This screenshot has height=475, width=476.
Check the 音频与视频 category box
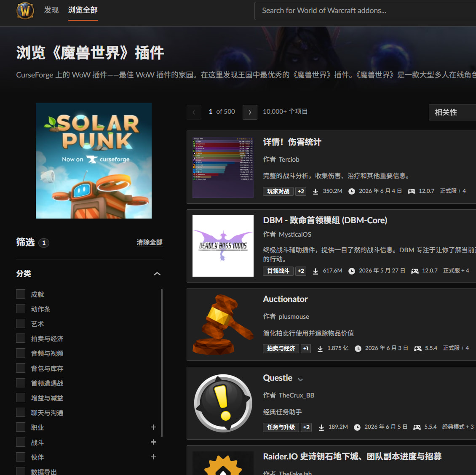(21, 353)
